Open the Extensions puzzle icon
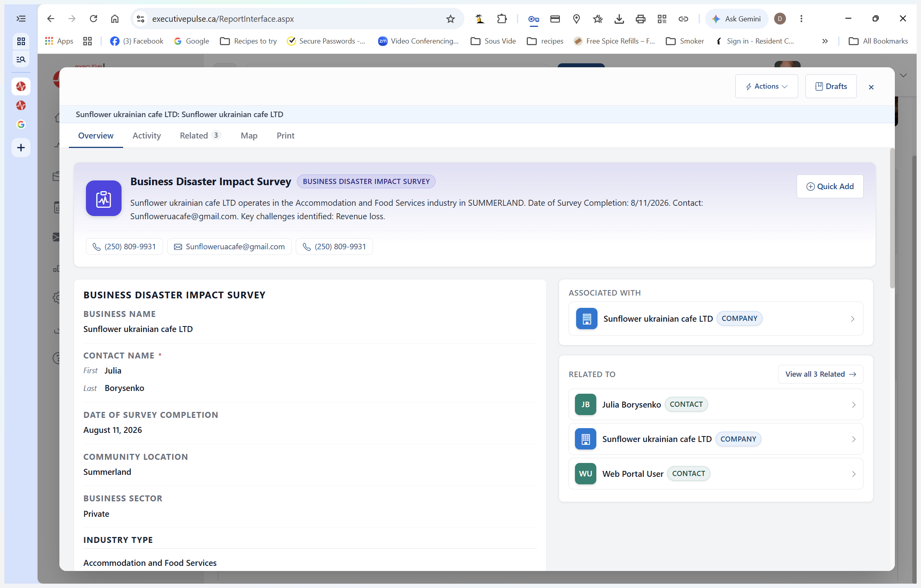 pyautogui.click(x=502, y=19)
